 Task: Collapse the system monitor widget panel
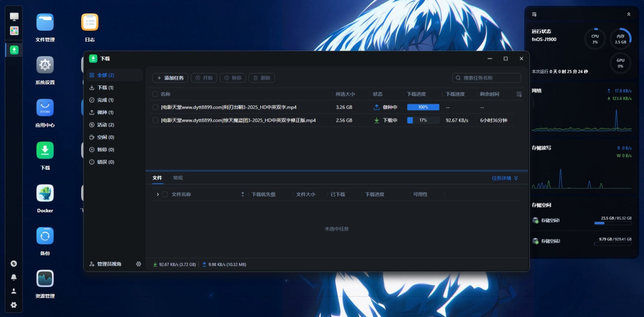click(628, 14)
